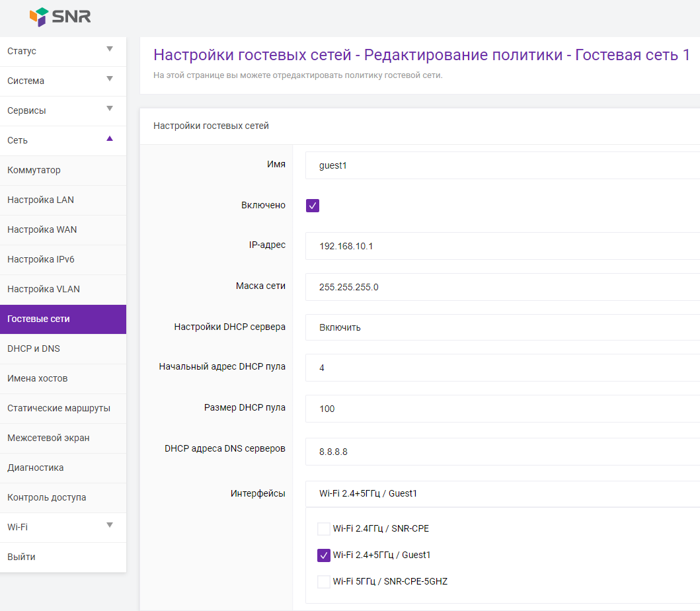Select DHCP и DNS menu item

(x=34, y=348)
